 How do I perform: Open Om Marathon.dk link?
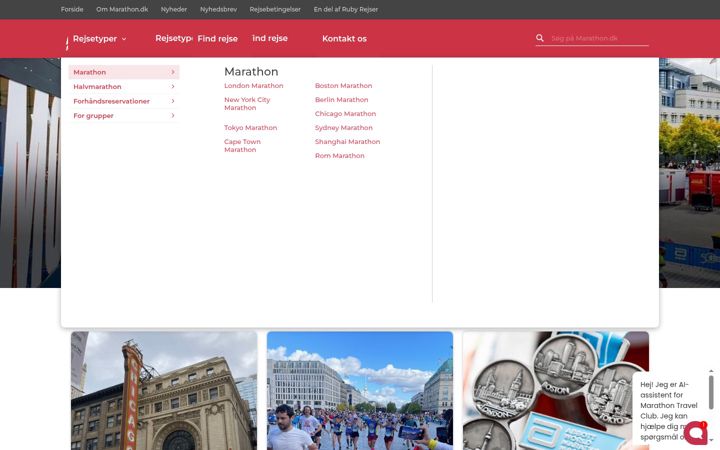point(122,9)
